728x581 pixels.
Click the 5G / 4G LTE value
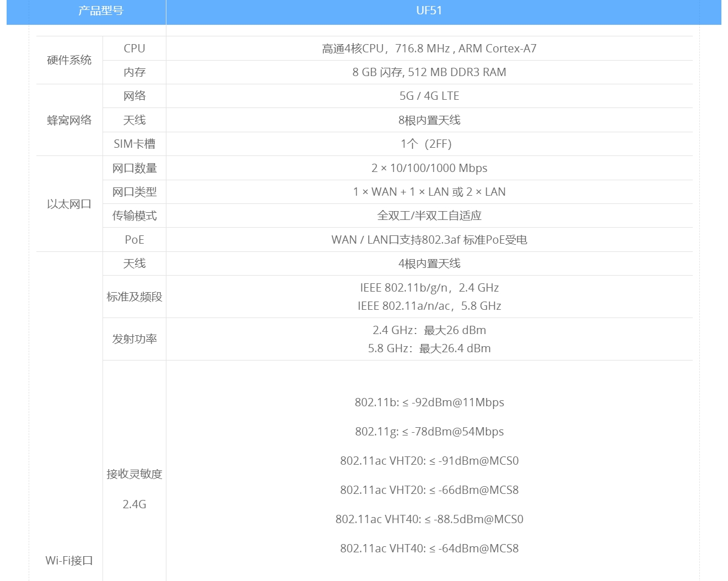pos(429,96)
